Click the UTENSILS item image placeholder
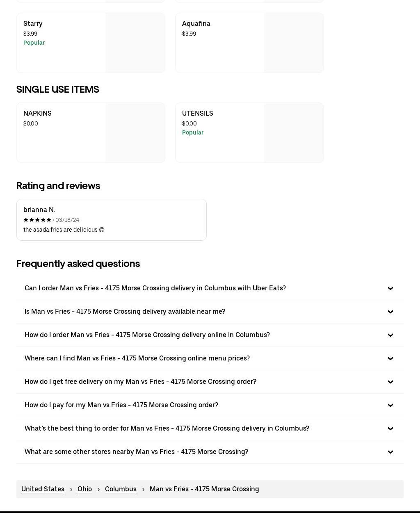Viewport: 420px width, 513px height. coord(294,132)
